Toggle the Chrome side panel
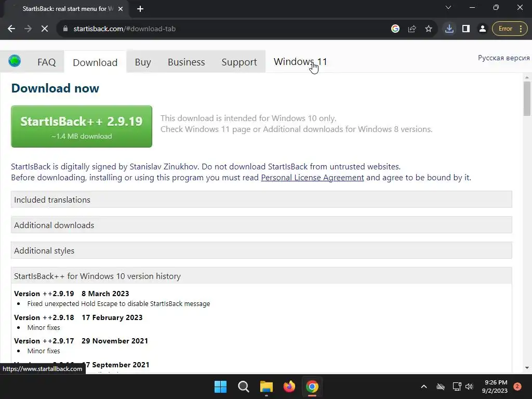This screenshot has width=532, height=399. 466,29
